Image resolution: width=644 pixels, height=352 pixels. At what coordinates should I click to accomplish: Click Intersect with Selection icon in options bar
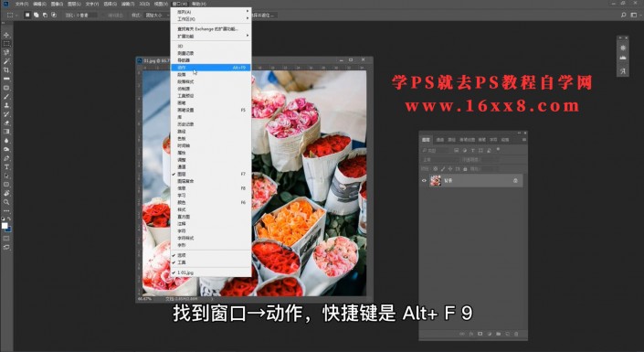point(54,15)
